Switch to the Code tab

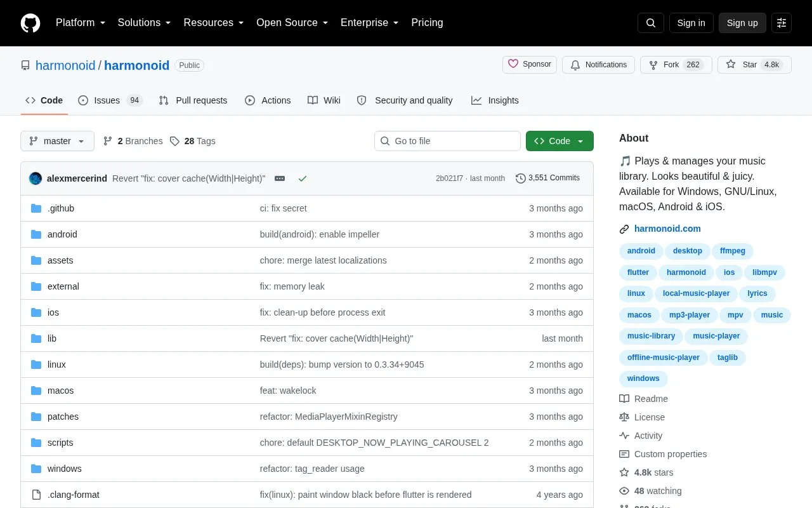pyautogui.click(x=44, y=100)
